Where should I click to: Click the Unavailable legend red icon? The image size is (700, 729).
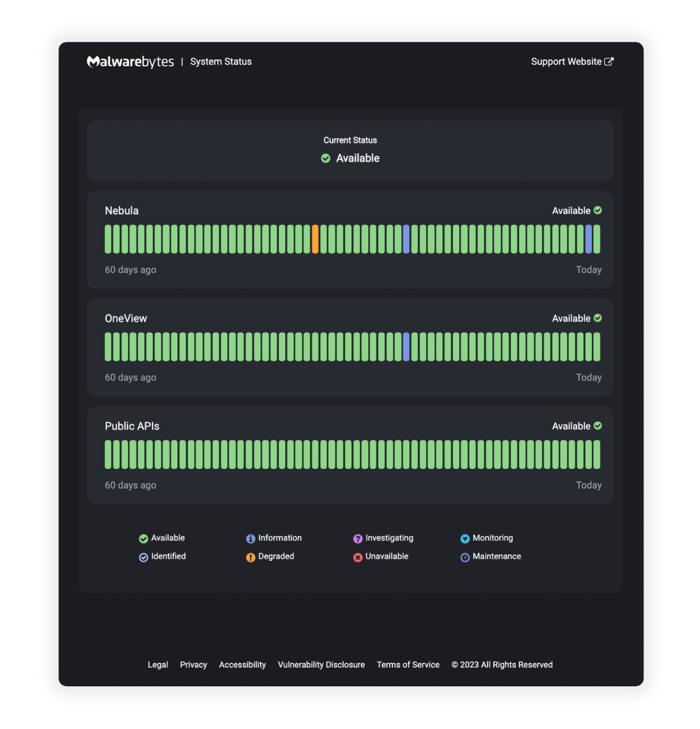(358, 557)
